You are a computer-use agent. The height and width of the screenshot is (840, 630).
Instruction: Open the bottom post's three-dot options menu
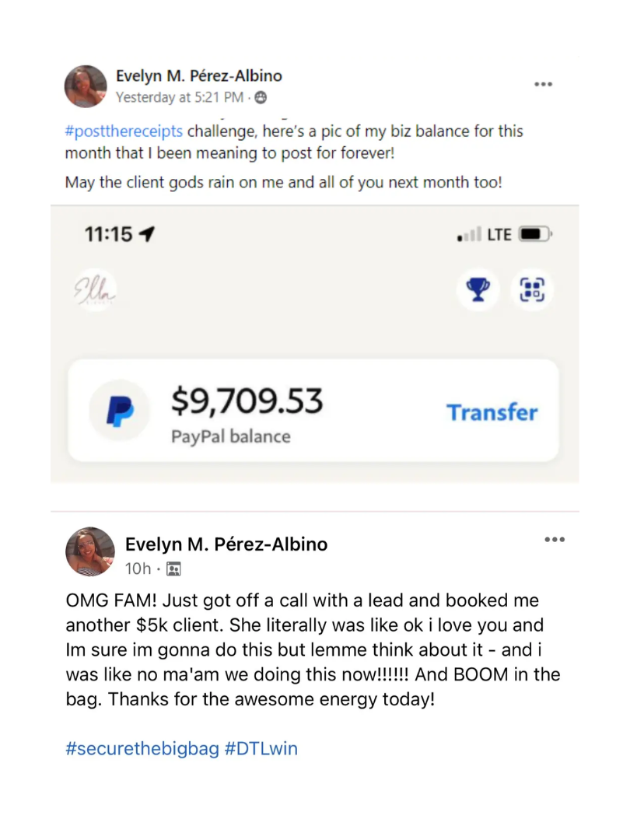point(554,540)
